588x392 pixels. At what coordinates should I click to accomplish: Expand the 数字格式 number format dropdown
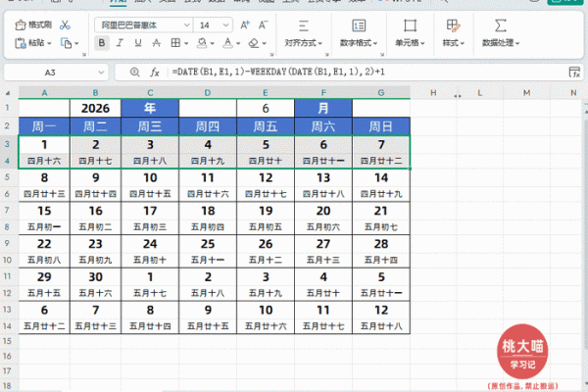point(361,43)
